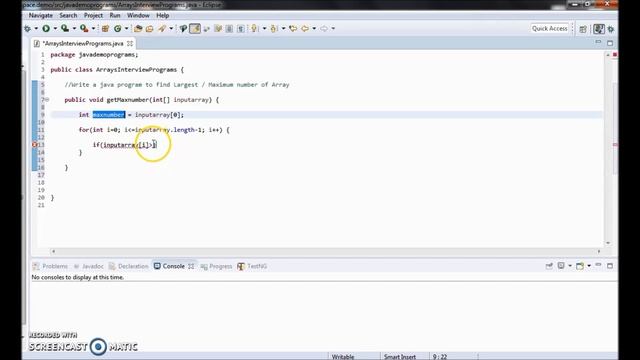
Task: Open the Navigate menu
Action: (x=41, y=16)
